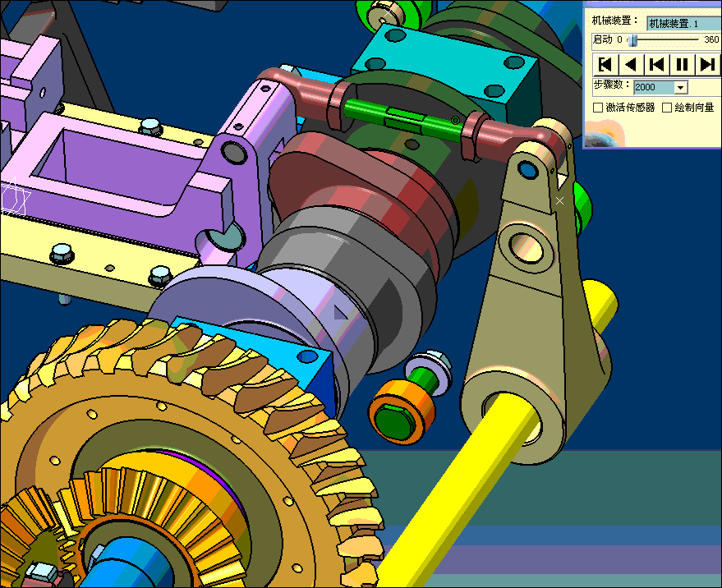Play the simulation backward
This screenshot has height=588, width=722.
pyautogui.click(x=631, y=64)
